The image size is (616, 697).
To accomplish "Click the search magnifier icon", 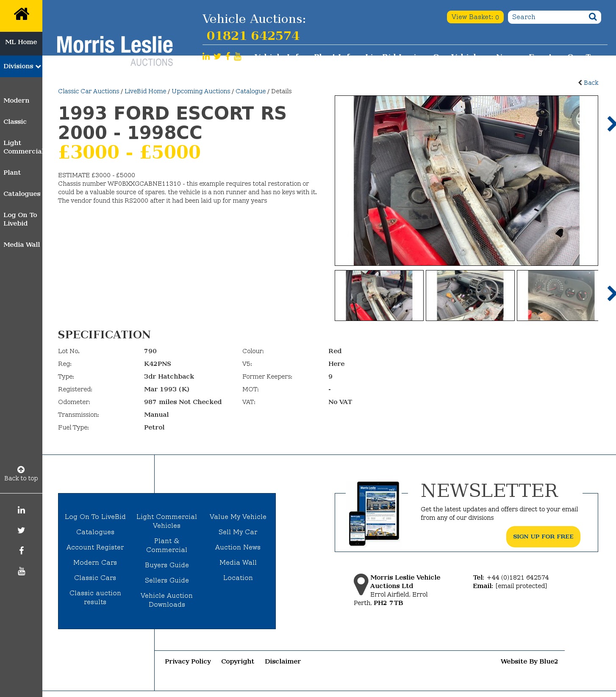I will point(593,17).
